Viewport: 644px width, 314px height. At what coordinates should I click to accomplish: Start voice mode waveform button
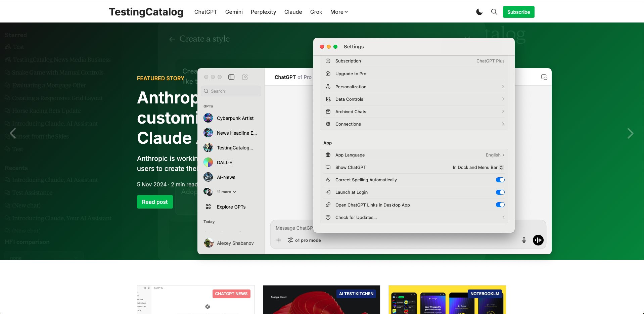tap(538, 240)
